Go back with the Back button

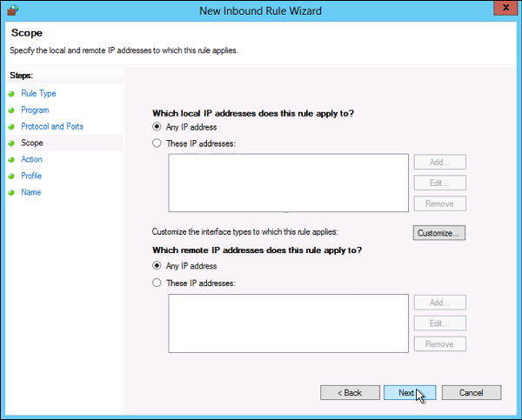(x=350, y=393)
